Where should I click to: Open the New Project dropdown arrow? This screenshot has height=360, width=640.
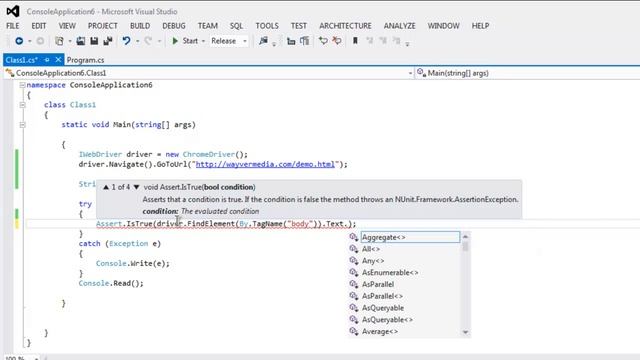[70, 41]
